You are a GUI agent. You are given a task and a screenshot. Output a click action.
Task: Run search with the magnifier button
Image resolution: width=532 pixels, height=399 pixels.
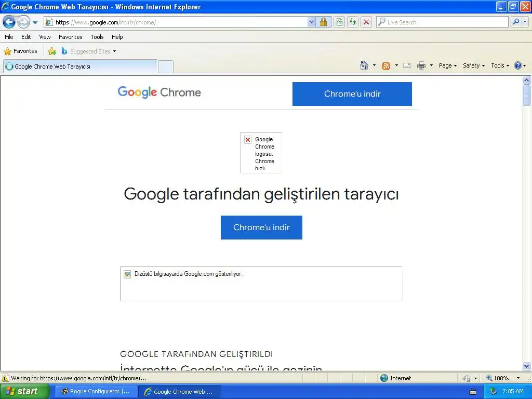tap(516, 22)
